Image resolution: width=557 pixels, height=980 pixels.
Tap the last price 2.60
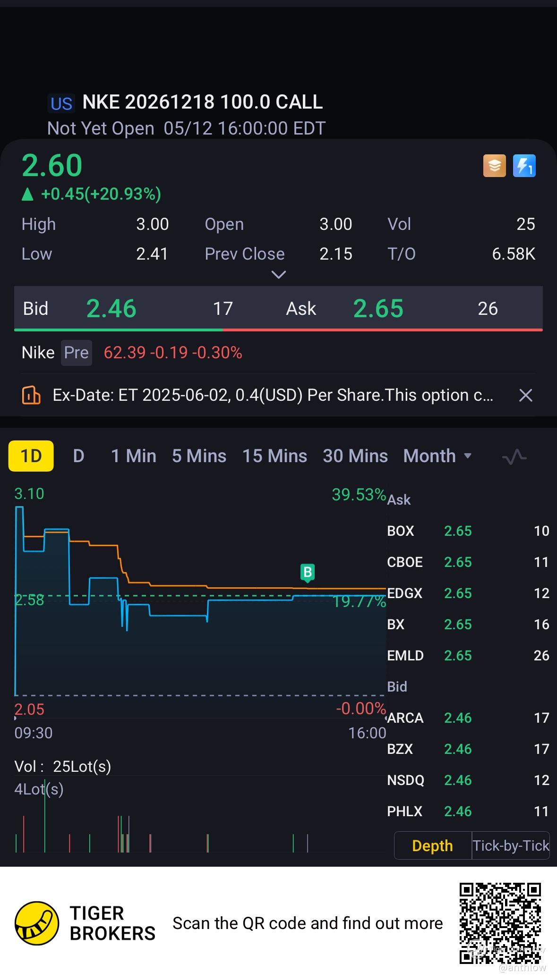point(52,166)
